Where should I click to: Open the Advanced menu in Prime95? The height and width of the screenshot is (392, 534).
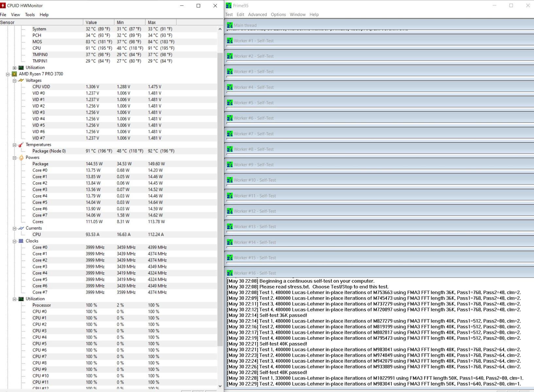pyautogui.click(x=257, y=14)
